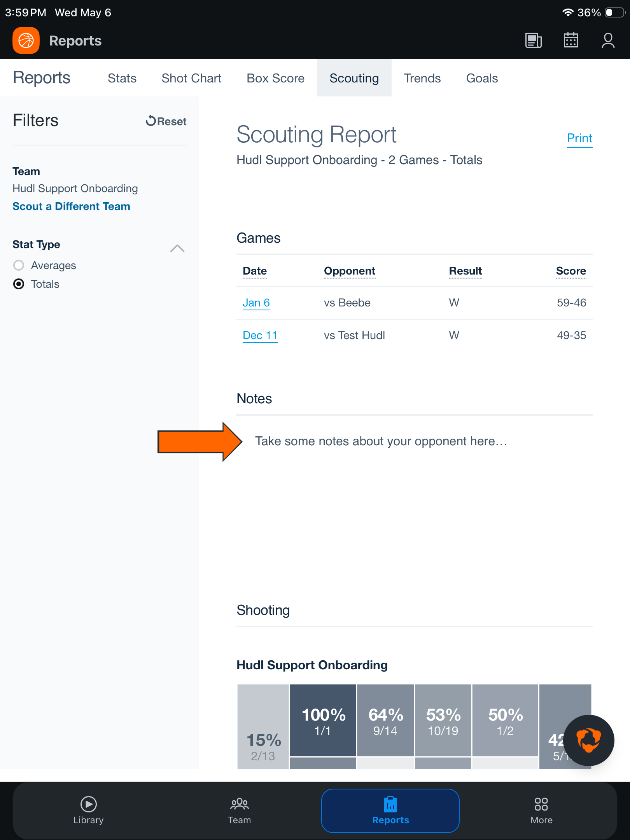The width and height of the screenshot is (630, 840).
Task: Print the scouting report
Action: [x=579, y=138]
